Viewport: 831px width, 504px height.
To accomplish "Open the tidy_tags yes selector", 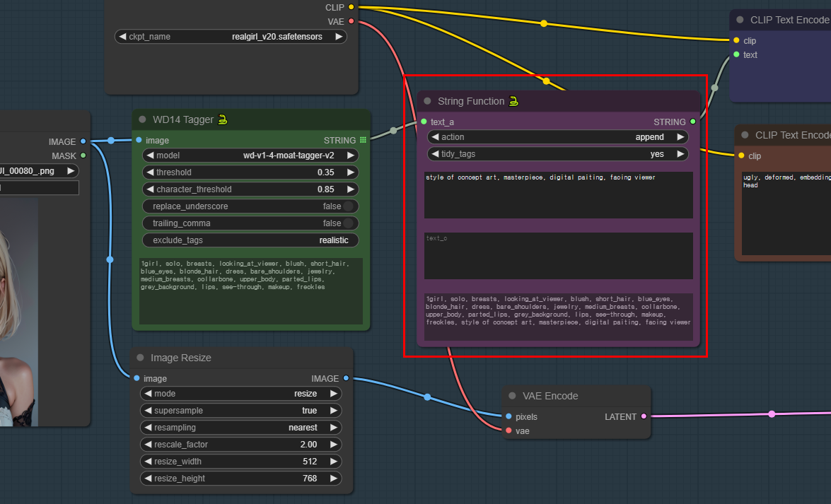I will coord(557,153).
